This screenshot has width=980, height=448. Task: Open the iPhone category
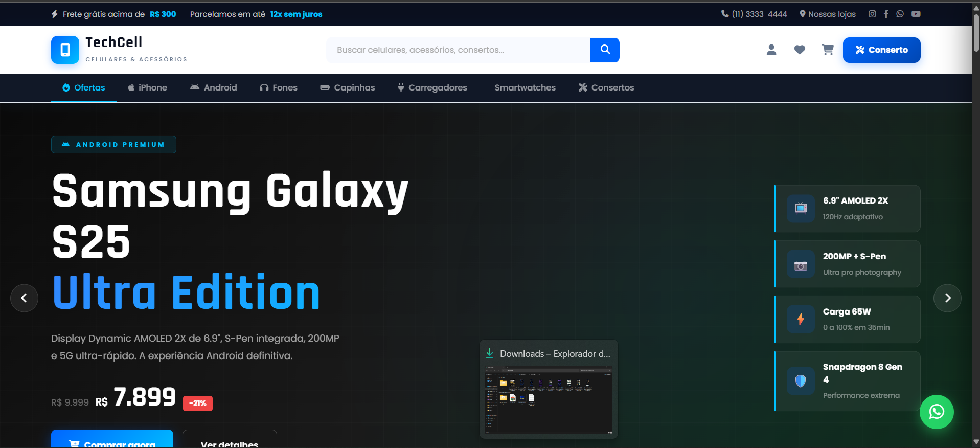coord(147,87)
